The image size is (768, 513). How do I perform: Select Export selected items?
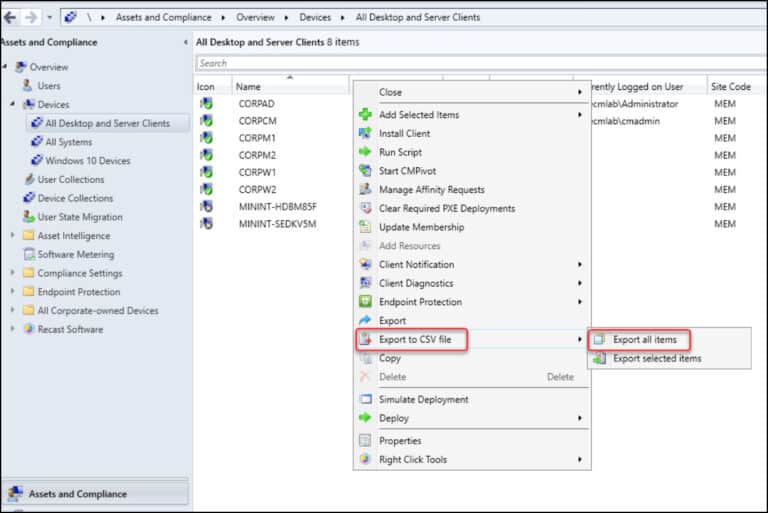(x=669, y=359)
